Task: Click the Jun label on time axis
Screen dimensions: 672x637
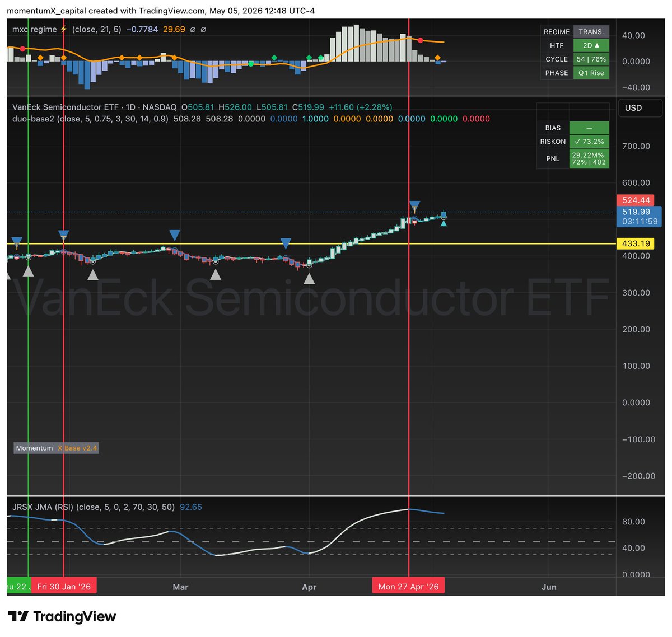Action: [549, 587]
